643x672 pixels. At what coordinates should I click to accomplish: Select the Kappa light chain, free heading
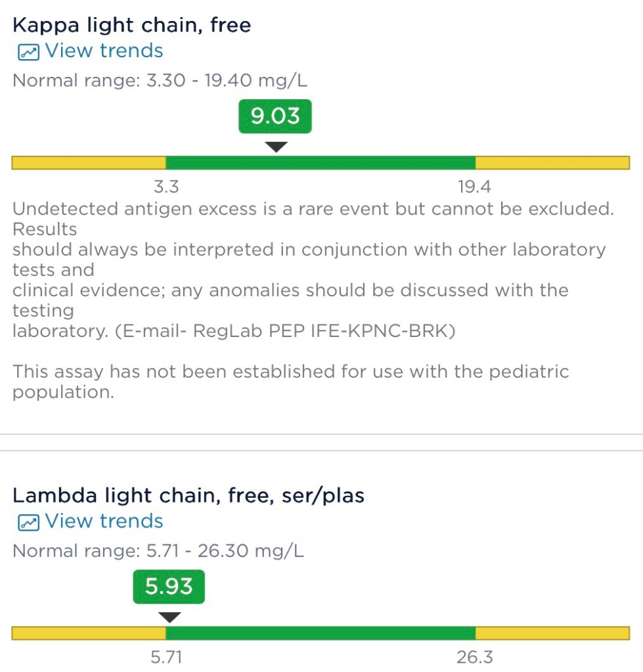click(132, 26)
